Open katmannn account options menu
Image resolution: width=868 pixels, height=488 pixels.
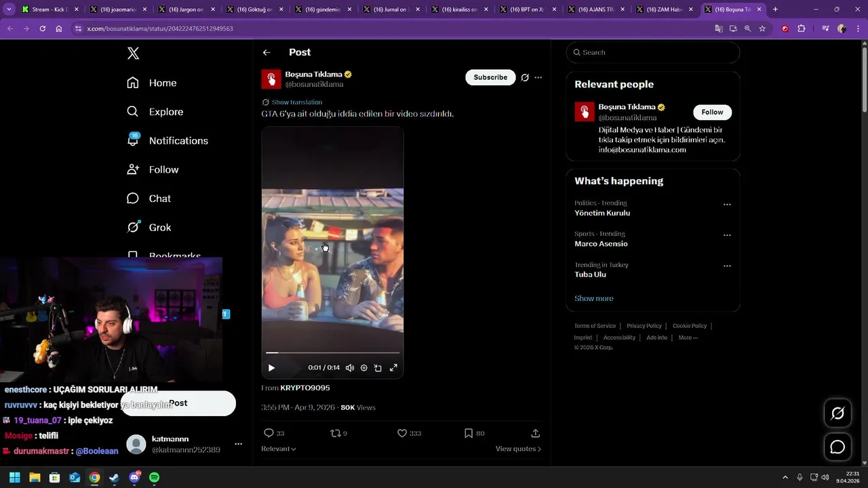coord(238,444)
